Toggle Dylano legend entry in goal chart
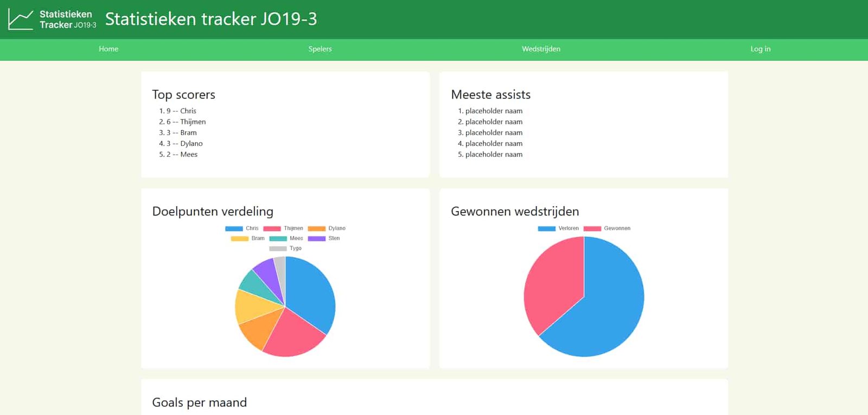Image resolution: width=868 pixels, height=415 pixels. [x=327, y=228]
